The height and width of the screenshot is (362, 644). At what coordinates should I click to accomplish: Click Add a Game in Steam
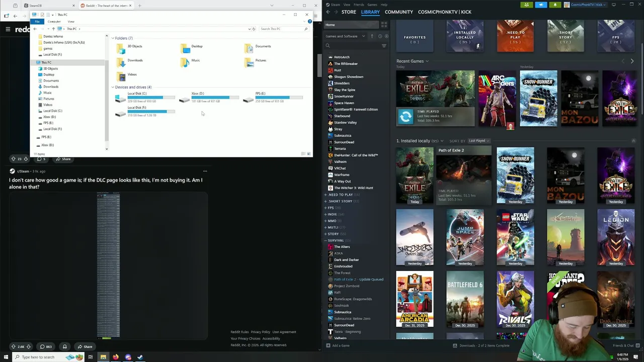tap(338, 345)
